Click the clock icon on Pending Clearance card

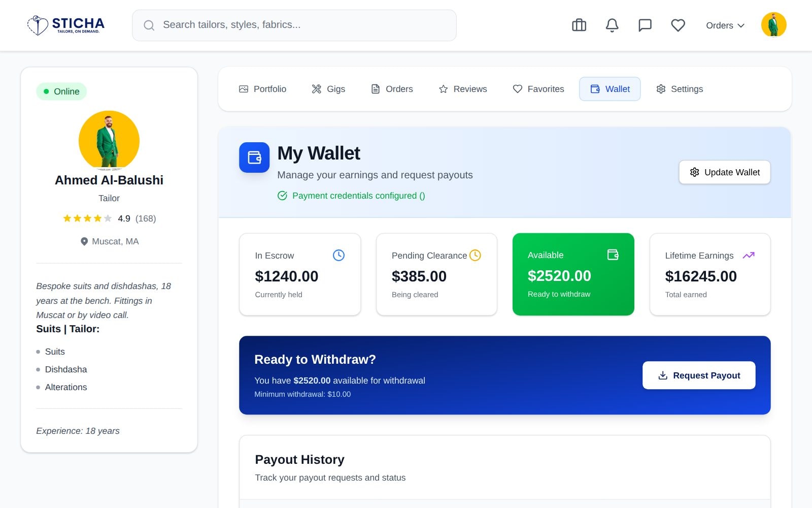(475, 255)
